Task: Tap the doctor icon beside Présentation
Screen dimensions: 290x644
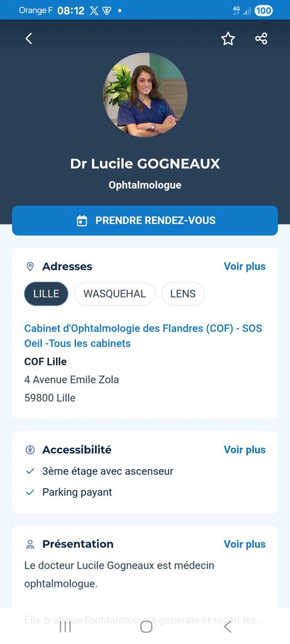Action: point(30,544)
